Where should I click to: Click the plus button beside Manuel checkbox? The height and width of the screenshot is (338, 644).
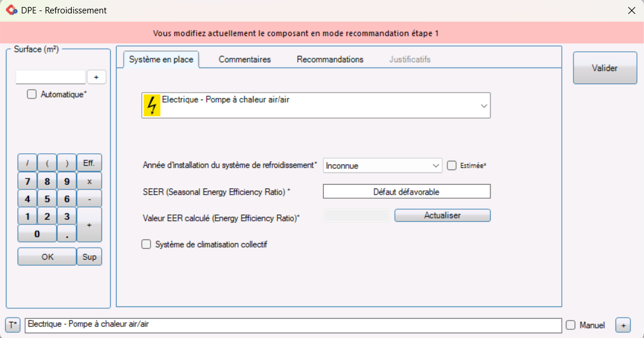click(x=623, y=325)
